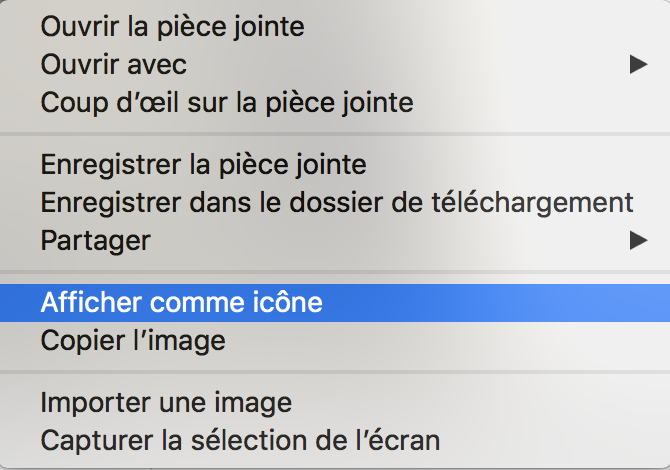Image resolution: width=670 pixels, height=470 pixels.
Task: Choose 'Copier l'image' from the menu
Action: [133, 340]
